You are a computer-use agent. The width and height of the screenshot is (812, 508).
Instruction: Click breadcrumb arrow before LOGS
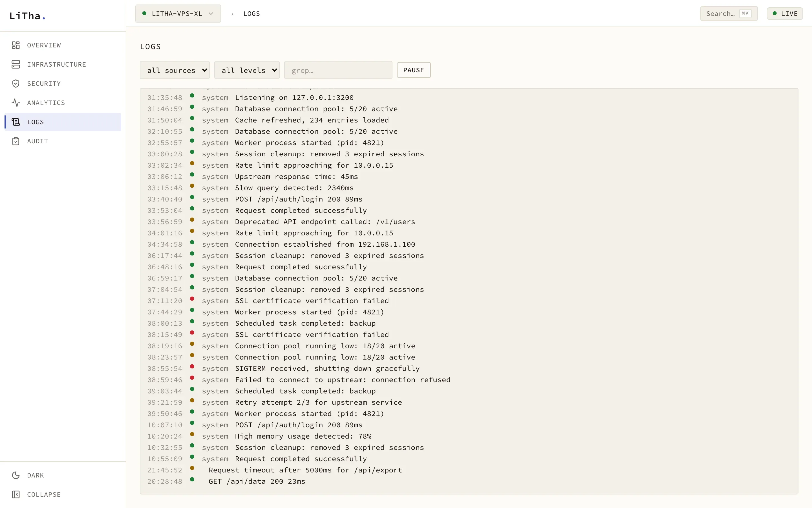(x=232, y=14)
